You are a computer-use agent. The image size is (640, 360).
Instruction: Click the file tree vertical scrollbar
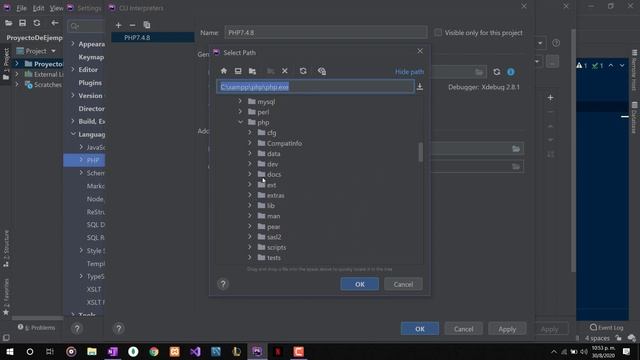(x=420, y=152)
